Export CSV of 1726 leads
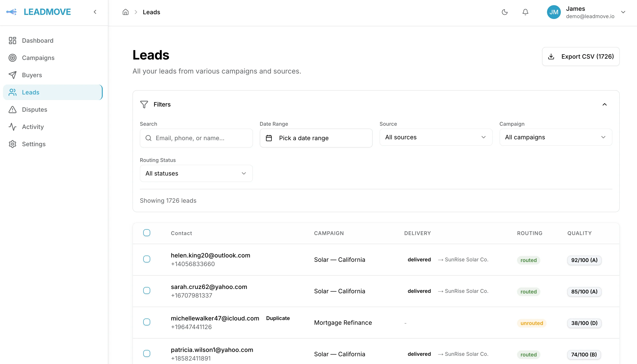The width and height of the screenshot is (637, 364). point(581,56)
